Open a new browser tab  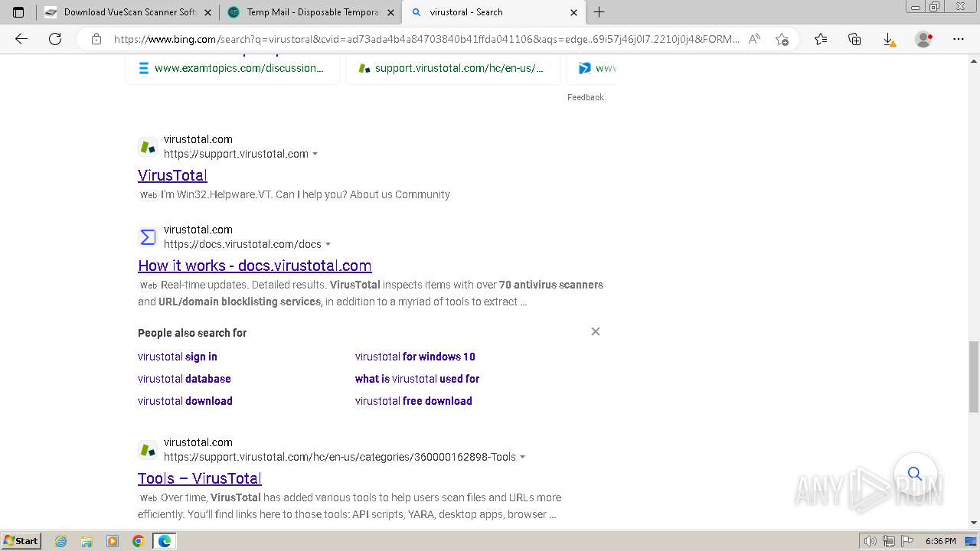(x=599, y=12)
